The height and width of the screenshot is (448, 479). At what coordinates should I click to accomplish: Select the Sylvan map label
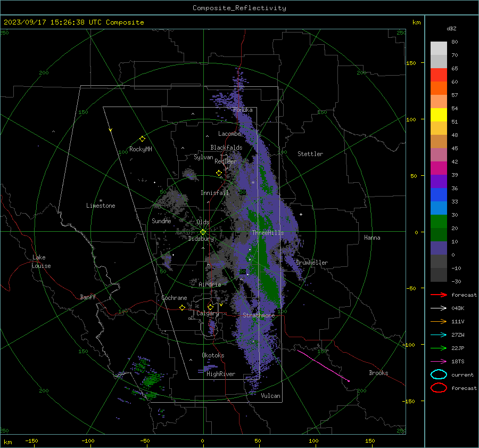coord(203,157)
